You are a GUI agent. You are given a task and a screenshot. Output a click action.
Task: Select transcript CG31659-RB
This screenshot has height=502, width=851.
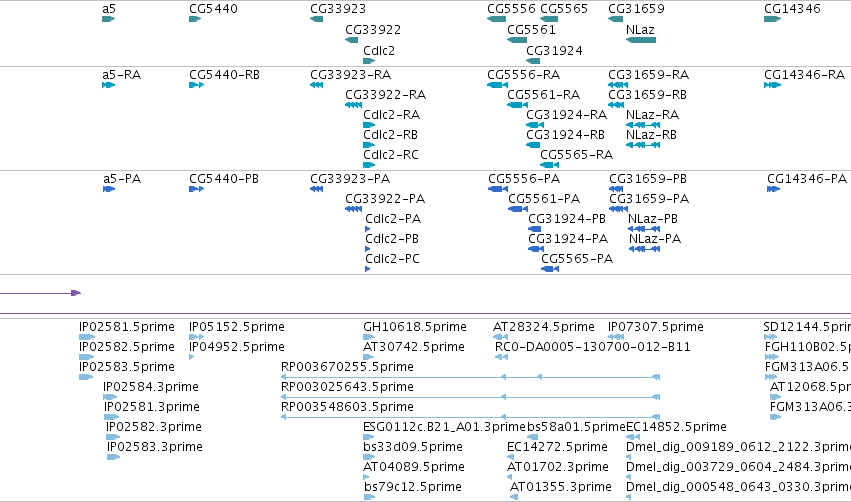pos(647,95)
